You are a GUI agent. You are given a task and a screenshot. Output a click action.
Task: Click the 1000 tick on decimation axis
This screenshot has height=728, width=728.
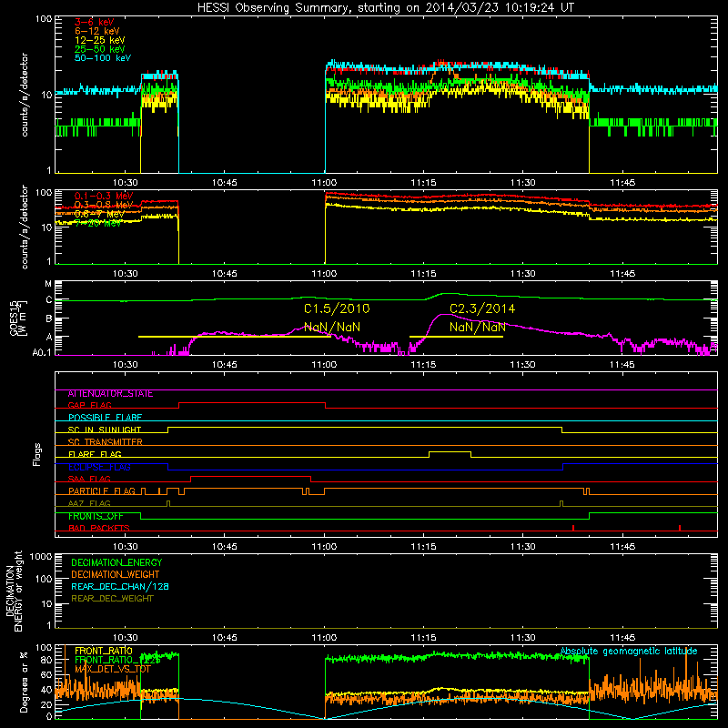point(41,557)
